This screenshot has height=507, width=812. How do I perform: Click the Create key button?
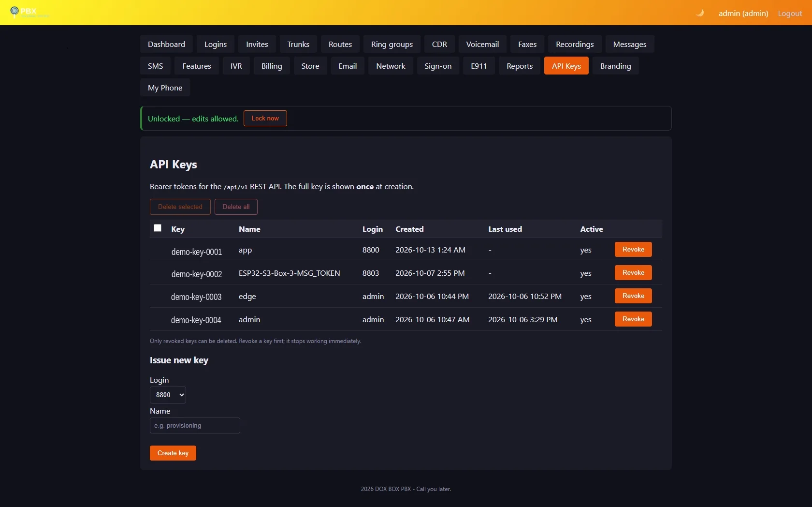tap(173, 453)
